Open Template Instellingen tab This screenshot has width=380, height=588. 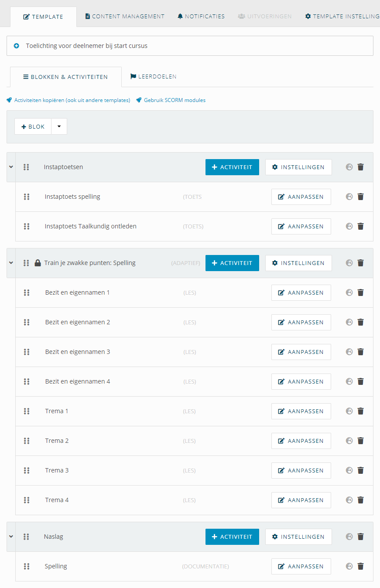[342, 17]
